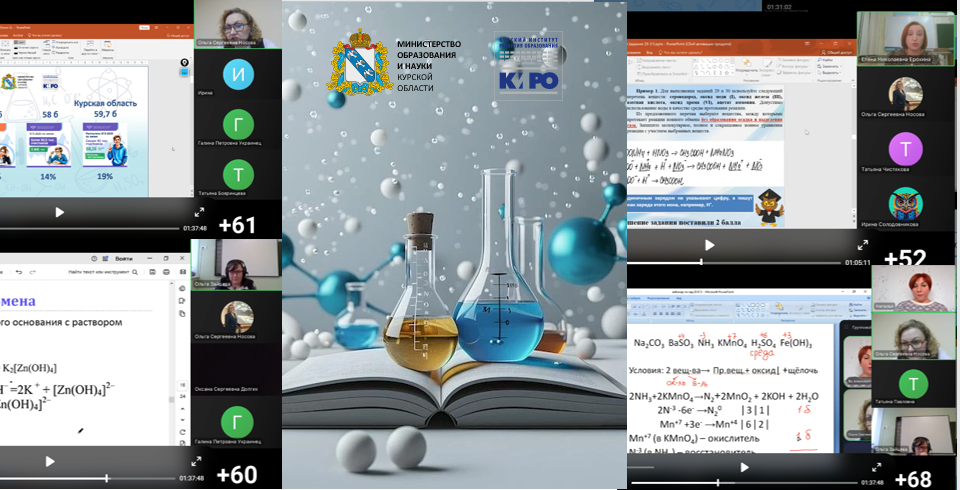Show the +61 more participants
Image resolution: width=960 pixels, height=490 pixels.
(237, 225)
